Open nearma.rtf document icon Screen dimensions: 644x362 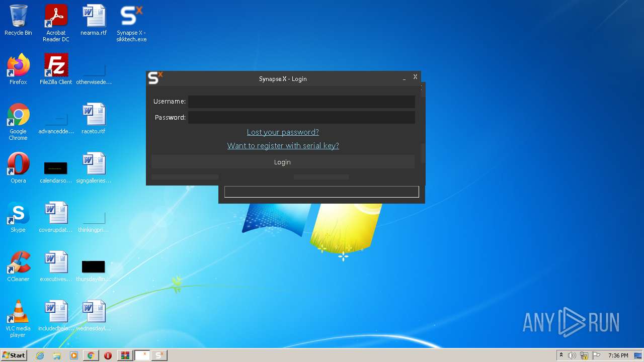pyautogui.click(x=94, y=21)
